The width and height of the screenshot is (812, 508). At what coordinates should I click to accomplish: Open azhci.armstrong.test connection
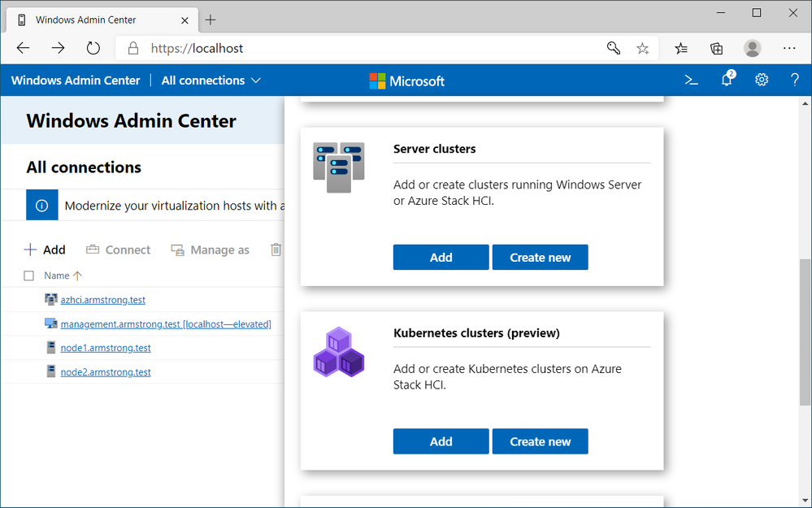coord(103,300)
